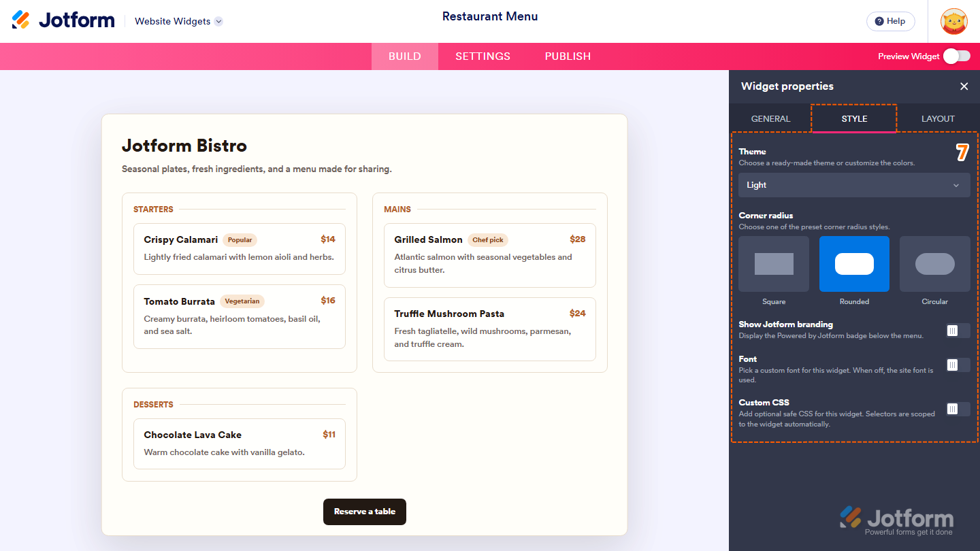Close the Widget properties panel
The image size is (980, 551).
(x=964, y=86)
